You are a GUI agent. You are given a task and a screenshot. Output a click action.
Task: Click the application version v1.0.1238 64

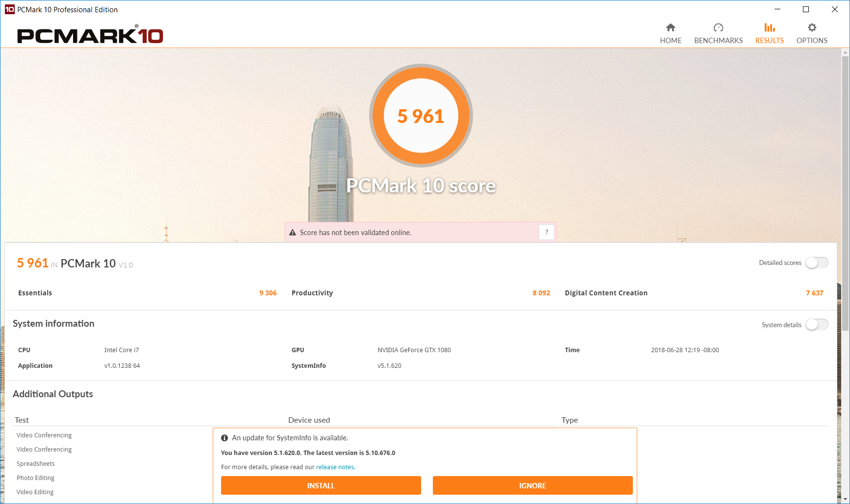coord(122,366)
